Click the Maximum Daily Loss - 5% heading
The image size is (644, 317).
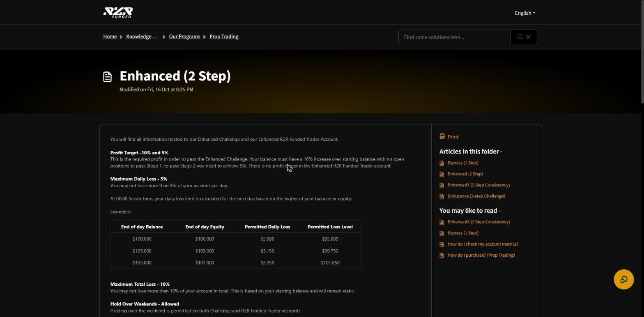coord(139,179)
